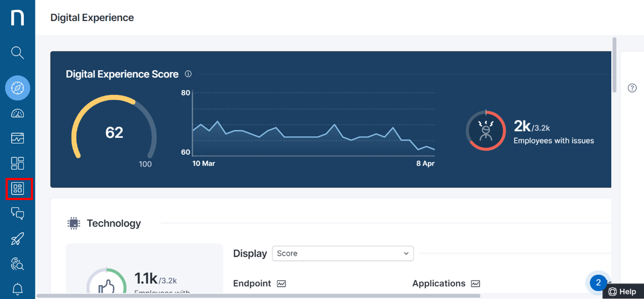Open the search magnifier in sidebar
This screenshot has width=644, height=299.
(17, 53)
